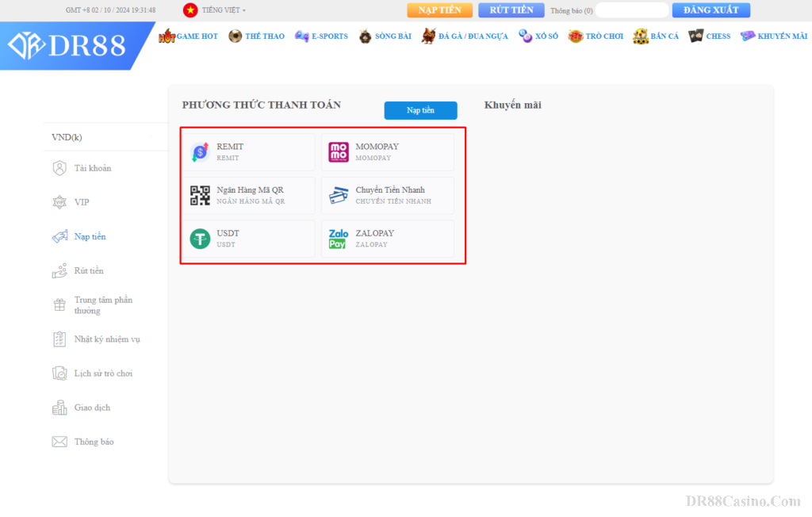Select the REMIT payment method
The height and width of the screenshot is (517, 812).
[249, 152]
